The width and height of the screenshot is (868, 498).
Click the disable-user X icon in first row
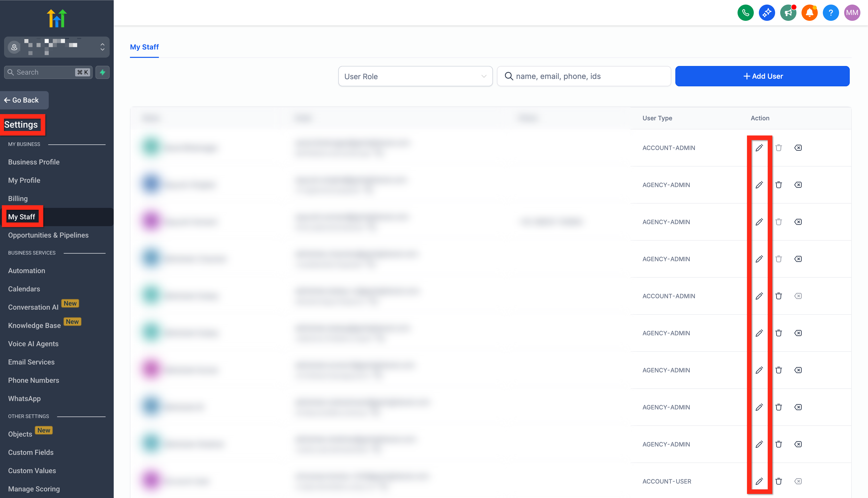(797, 148)
